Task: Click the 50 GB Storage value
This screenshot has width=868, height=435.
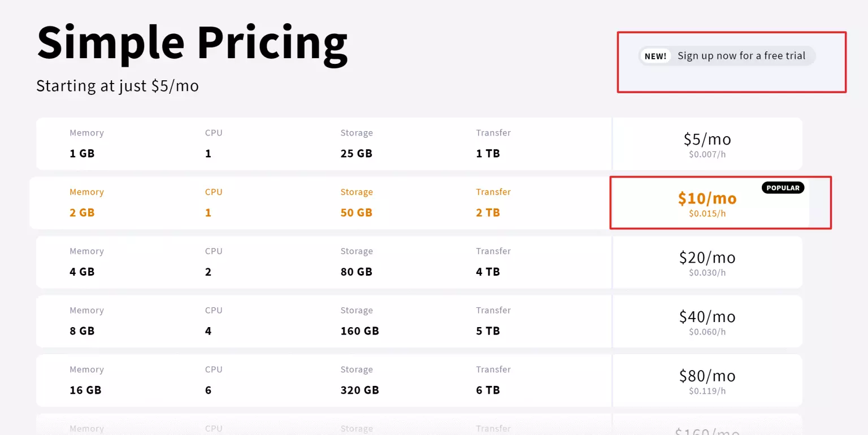Action: tap(356, 212)
